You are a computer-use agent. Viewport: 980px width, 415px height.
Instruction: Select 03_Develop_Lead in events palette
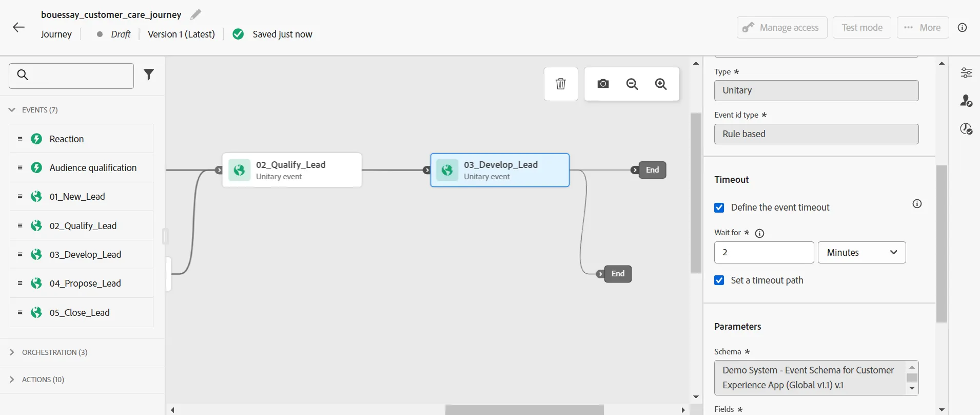(x=82, y=255)
